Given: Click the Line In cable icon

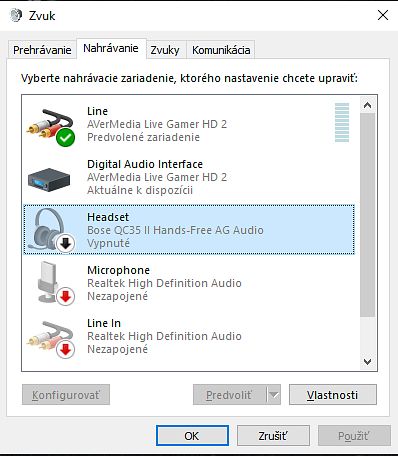Looking at the screenshot, I should click(x=50, y=338).
